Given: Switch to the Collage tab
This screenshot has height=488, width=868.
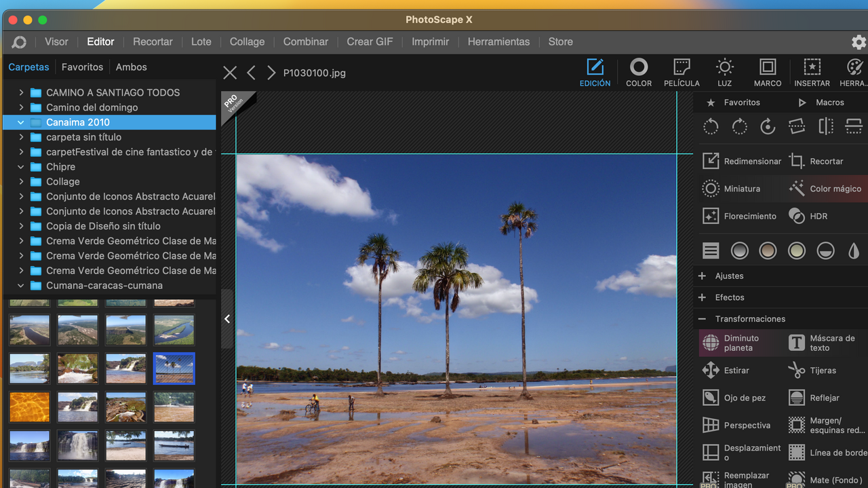Looking at the screenshot, I should [x=247, y=41].
